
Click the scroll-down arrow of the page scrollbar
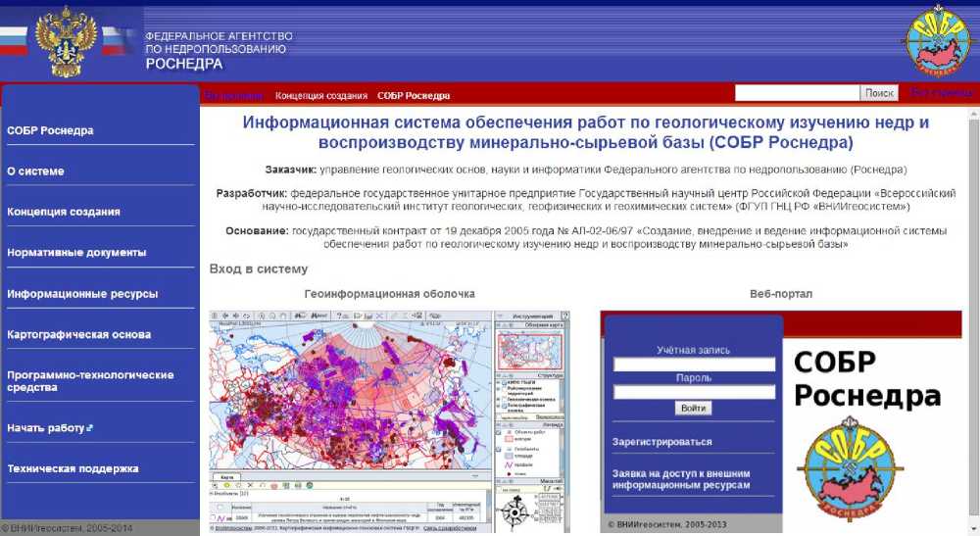pyautogui.click(x=973, y=527)
